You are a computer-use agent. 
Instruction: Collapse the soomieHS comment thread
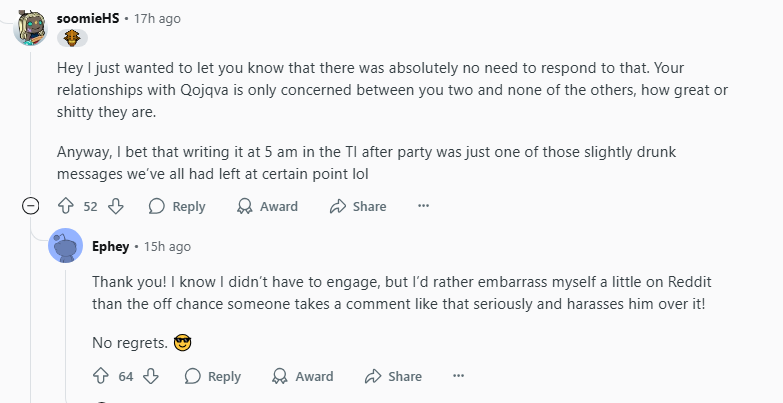(x=30, y=206)
